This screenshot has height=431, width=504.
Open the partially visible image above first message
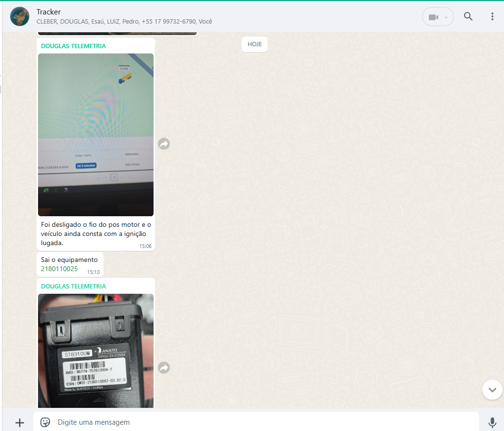117,33
